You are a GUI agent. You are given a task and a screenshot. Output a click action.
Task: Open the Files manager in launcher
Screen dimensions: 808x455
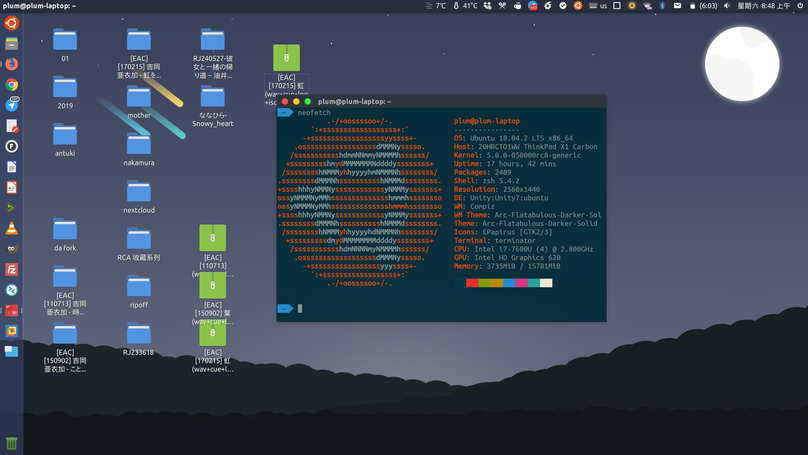(12, 44)
